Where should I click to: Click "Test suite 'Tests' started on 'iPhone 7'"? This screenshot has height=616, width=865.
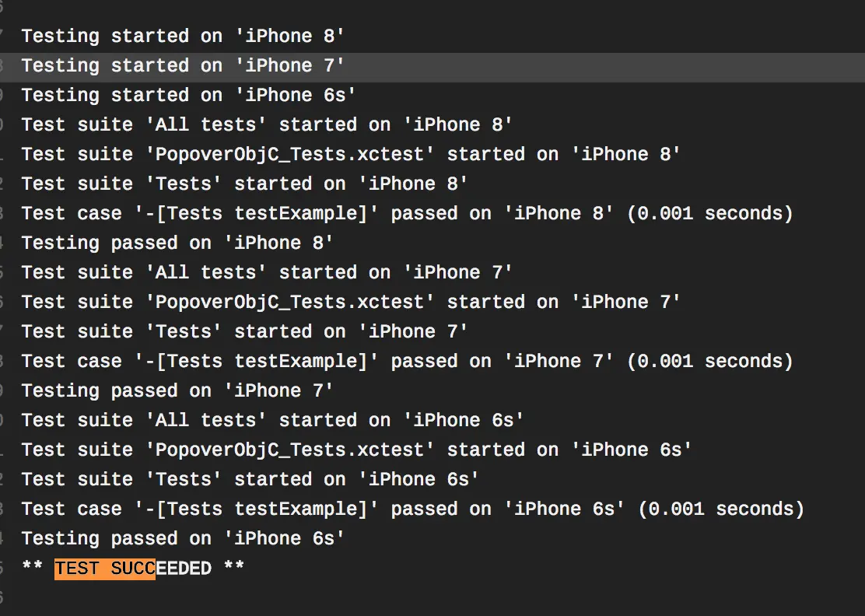tap(244, 332)
